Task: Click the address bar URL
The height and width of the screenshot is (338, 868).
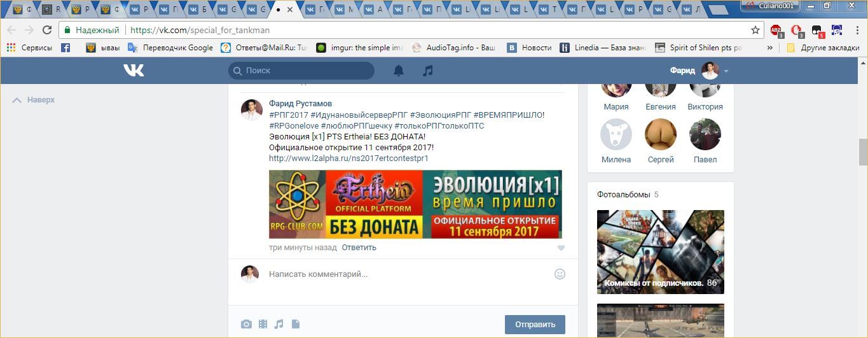Action: pyautogui.click(x=200, y=30)
